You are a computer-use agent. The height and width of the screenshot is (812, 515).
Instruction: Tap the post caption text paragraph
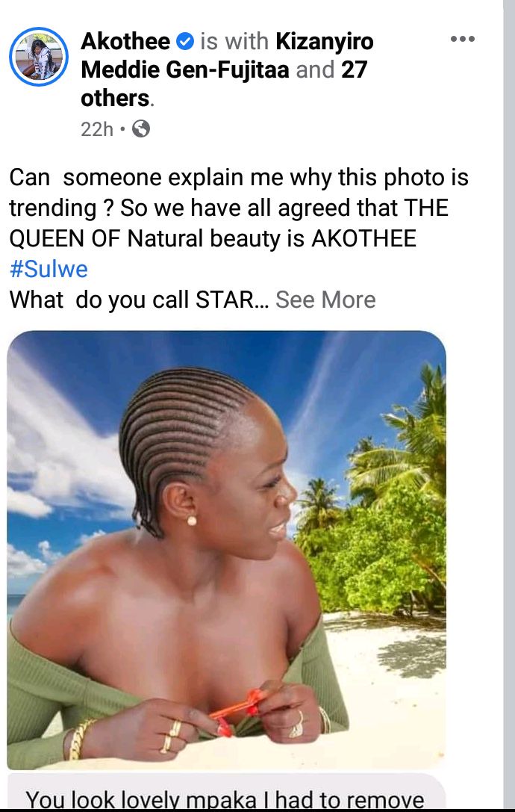(x=239, y=238)
